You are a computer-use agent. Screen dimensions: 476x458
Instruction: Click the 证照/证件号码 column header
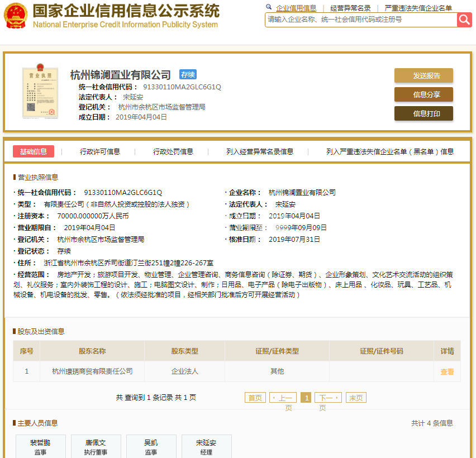381,351
